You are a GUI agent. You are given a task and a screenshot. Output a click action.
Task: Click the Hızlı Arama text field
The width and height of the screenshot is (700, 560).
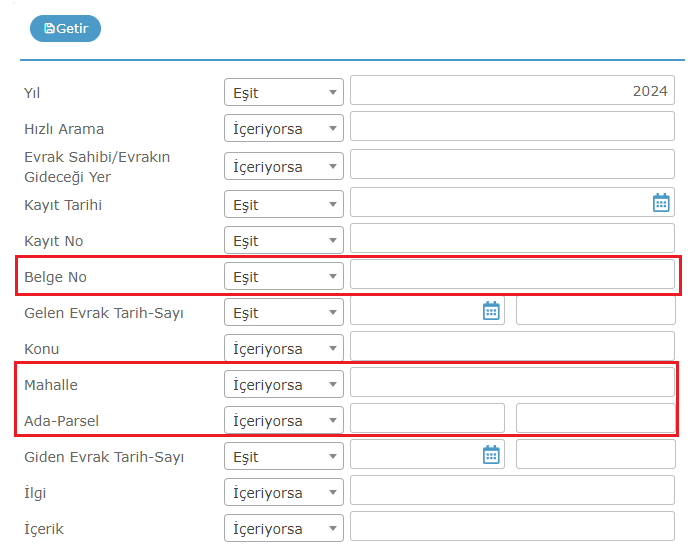pos(512,126)
